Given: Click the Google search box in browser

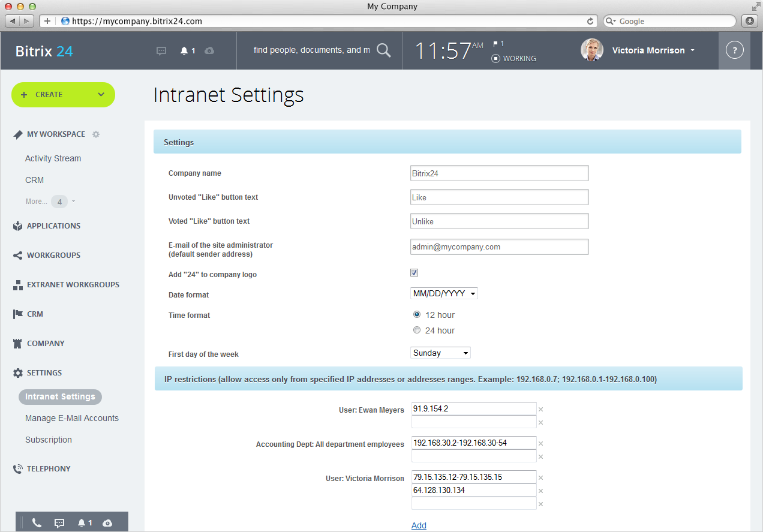Looking at the screenshot, I should pyautogui.click(x=669, y=21).
